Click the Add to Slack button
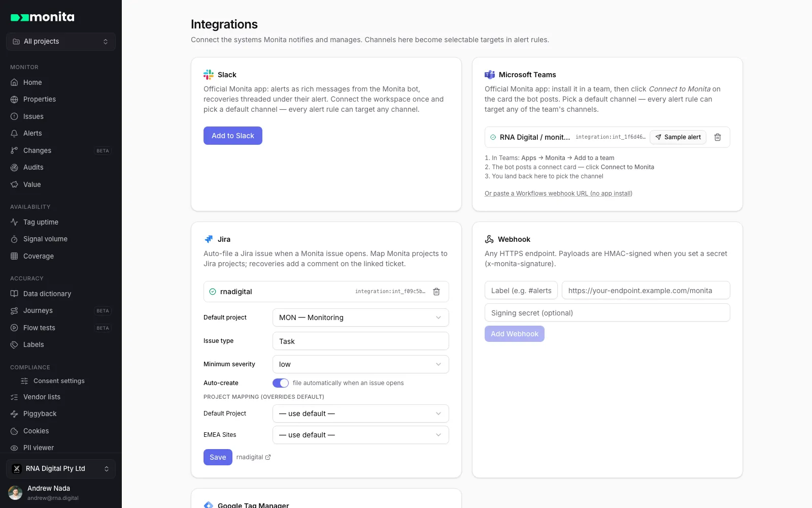 pos(233,136)
